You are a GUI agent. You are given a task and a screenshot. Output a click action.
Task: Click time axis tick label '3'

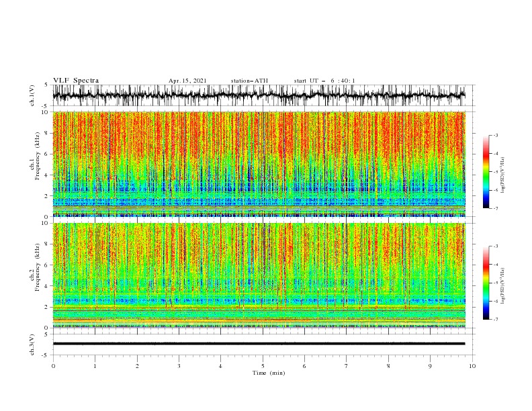[x=179, y=366]
